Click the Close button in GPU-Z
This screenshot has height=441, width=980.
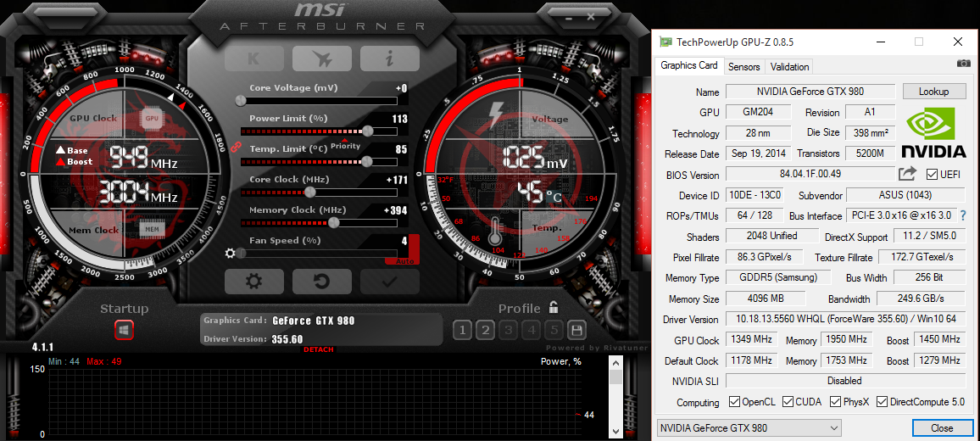(942, 428)
